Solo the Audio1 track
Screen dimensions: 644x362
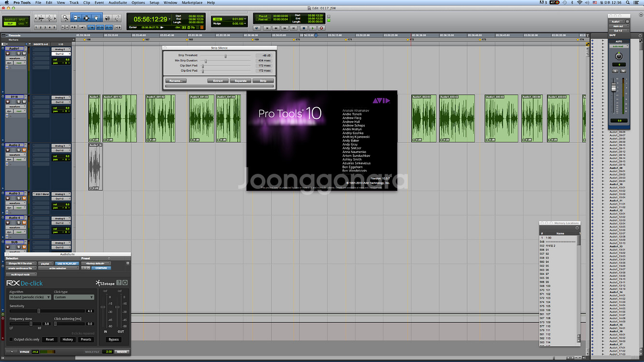point(18,53)
